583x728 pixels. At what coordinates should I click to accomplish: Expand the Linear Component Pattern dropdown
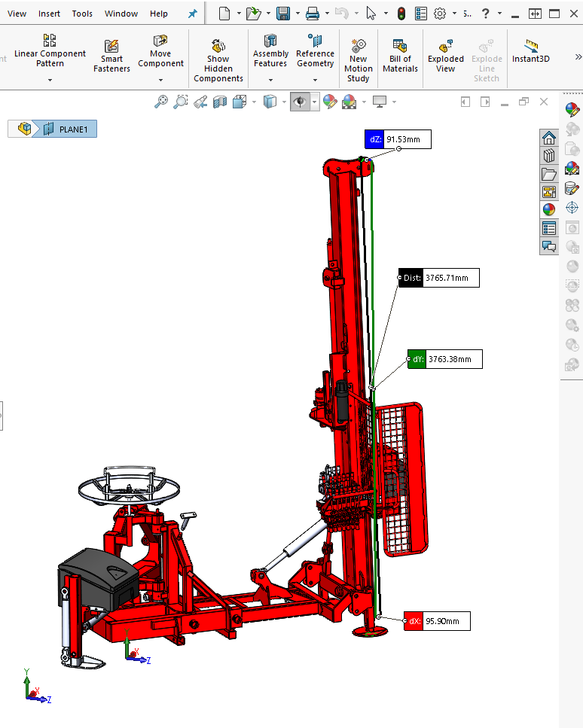(50, 81)
